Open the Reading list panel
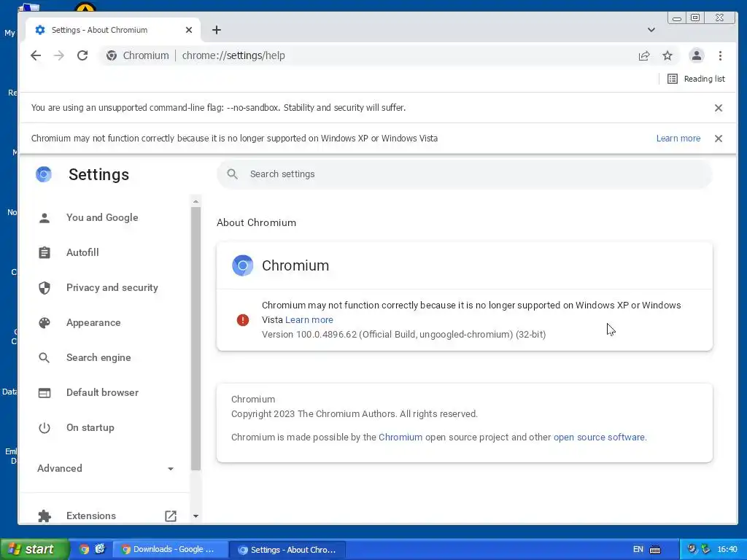The height and width of the screenshot is (560, 747). 696,79
